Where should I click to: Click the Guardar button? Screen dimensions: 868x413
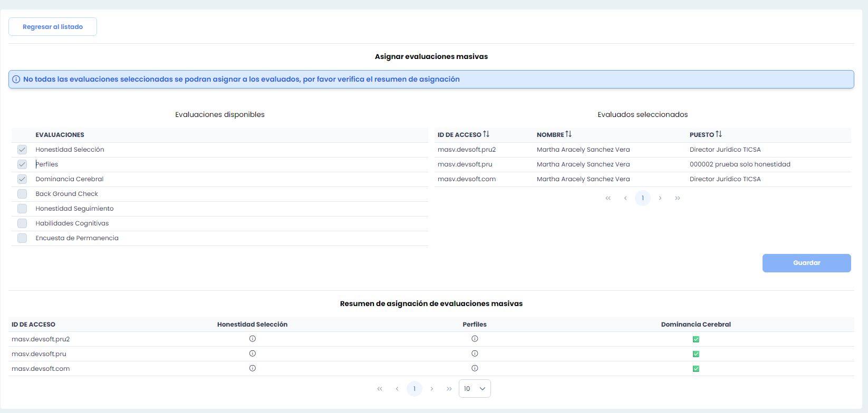coord(806,263)
